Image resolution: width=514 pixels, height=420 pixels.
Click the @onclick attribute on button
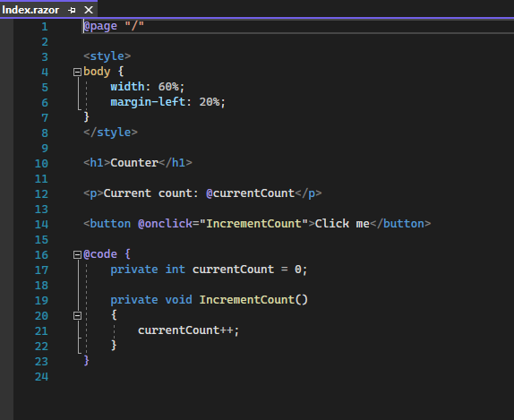tap(165, 224)
